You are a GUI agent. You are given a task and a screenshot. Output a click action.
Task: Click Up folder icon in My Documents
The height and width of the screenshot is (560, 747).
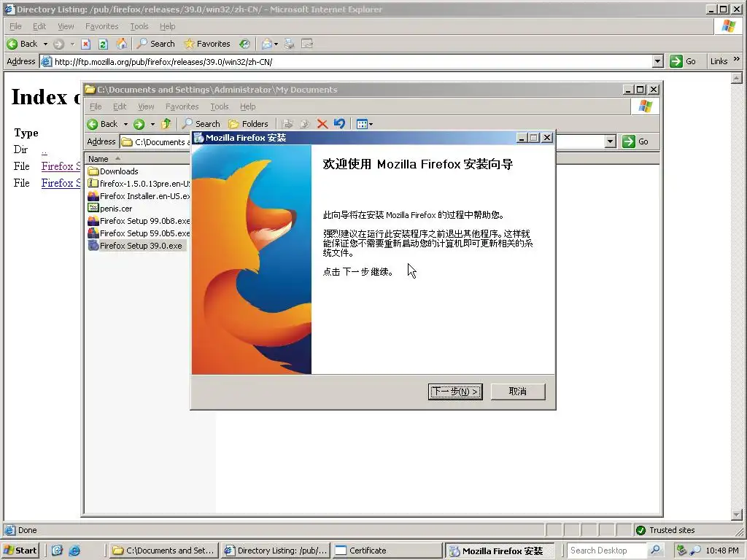(166, 124)
